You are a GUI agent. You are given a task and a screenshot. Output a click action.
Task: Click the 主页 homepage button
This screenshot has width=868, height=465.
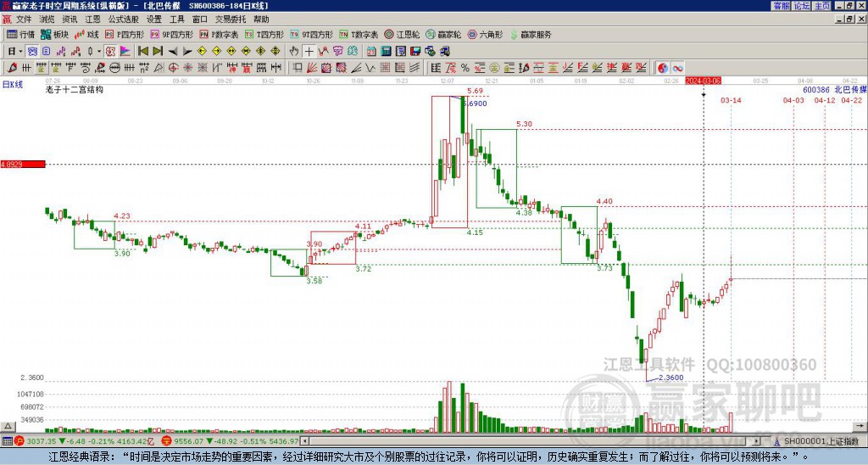coord(821,5)
